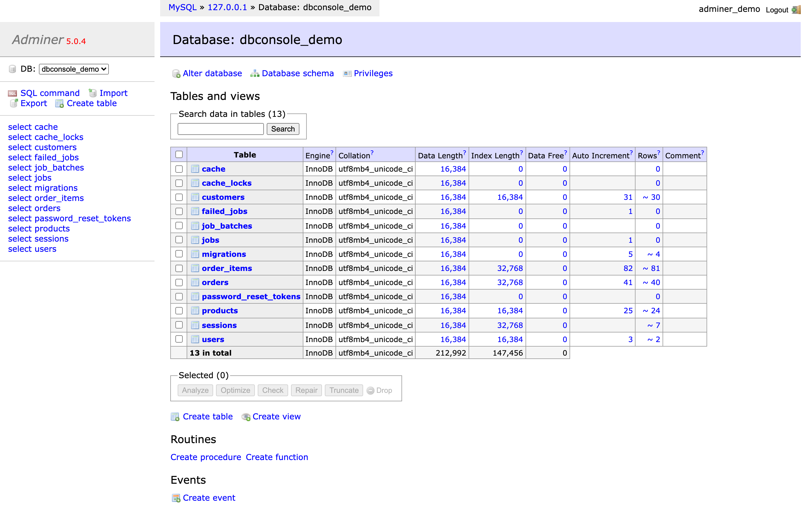Click the Export icon in sidebar

pyautogui.click(x=14, y=103)
